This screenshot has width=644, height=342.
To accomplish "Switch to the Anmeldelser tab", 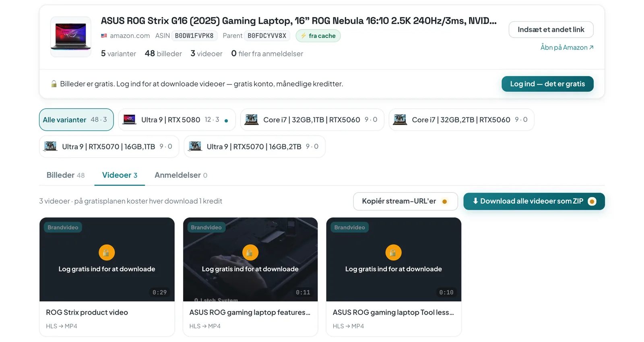I will (181, 175).
